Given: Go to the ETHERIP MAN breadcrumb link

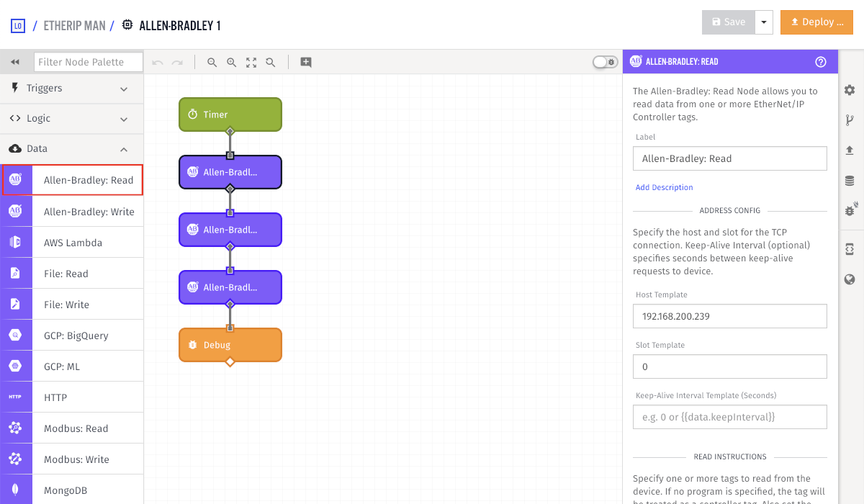Looking at the screenshot, I should pos(74,26).
